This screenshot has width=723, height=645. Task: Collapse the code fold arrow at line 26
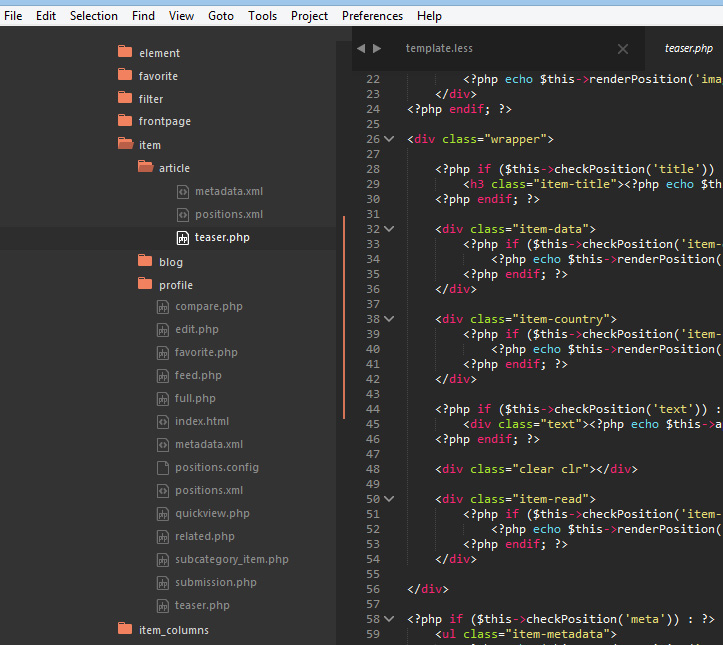pyautogui.click(x=389, y=139)
